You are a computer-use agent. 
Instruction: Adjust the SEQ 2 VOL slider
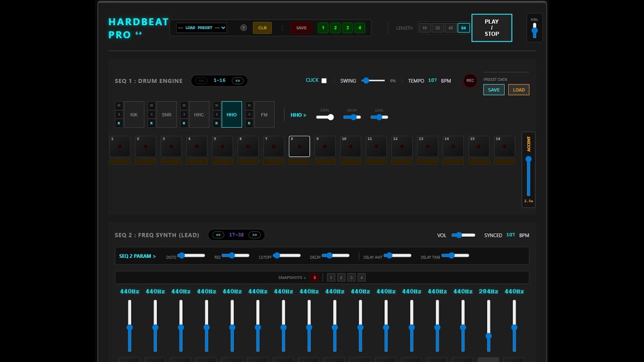pos(463,235)
